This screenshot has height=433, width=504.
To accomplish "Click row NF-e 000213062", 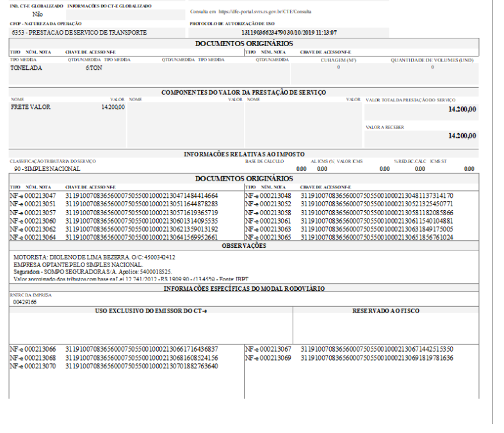I will pyautogui.click(x=114, y=229).
